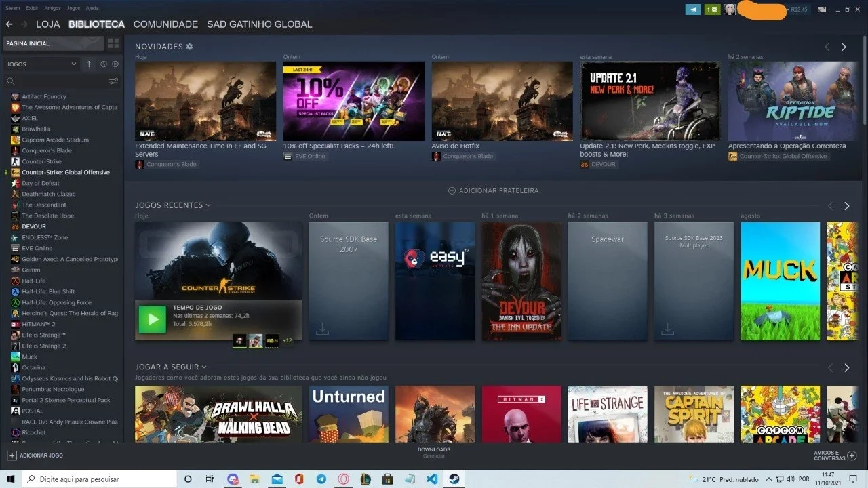Toggle the sort order arrow in library sidebar
The image size is (868, 488).
point(89,64)
